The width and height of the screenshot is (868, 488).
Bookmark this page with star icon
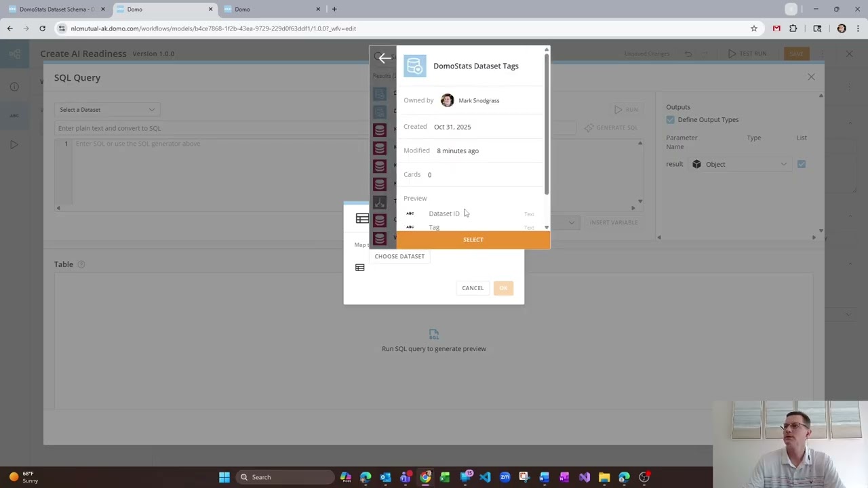pos(754,28)
